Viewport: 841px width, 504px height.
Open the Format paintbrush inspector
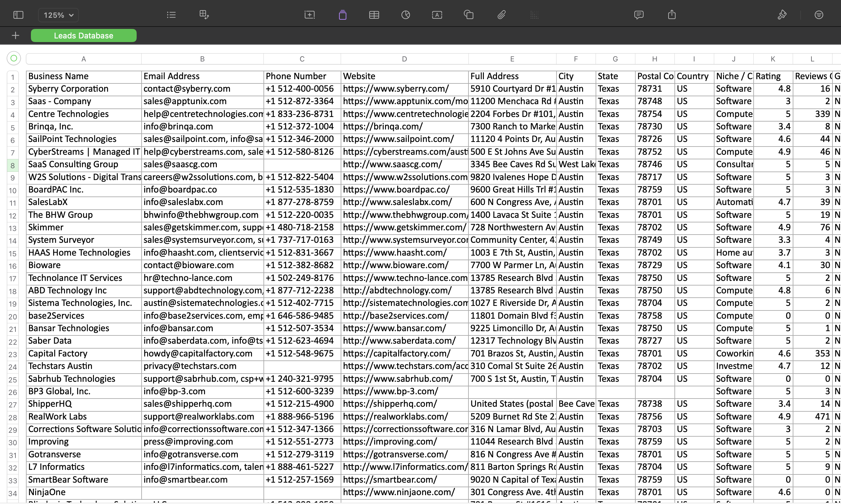pyautogui.click(x=782, y=15)
